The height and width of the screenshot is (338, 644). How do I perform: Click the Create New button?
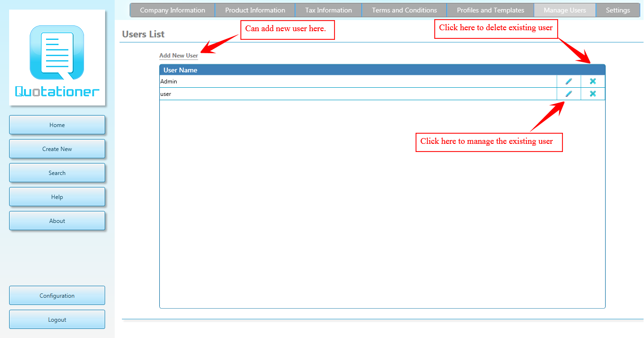coord(57,149)
